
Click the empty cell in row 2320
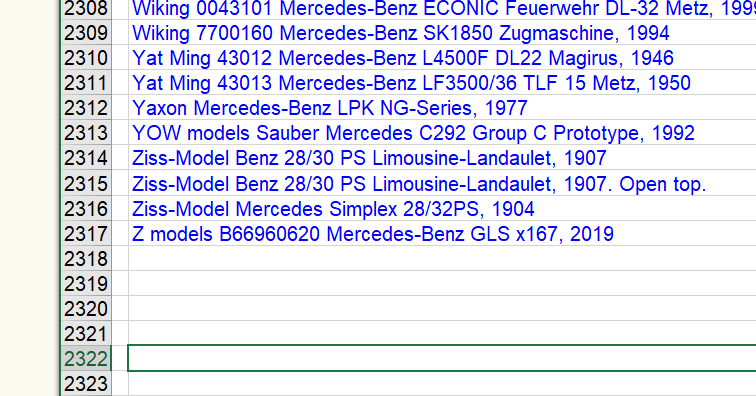(442, 309)
